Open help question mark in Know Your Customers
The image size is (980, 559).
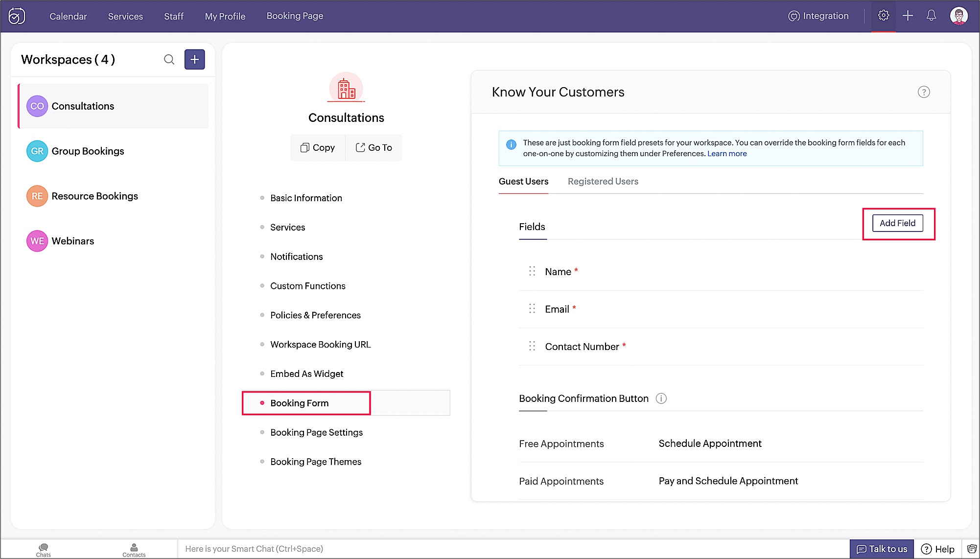tap(923, 92)
